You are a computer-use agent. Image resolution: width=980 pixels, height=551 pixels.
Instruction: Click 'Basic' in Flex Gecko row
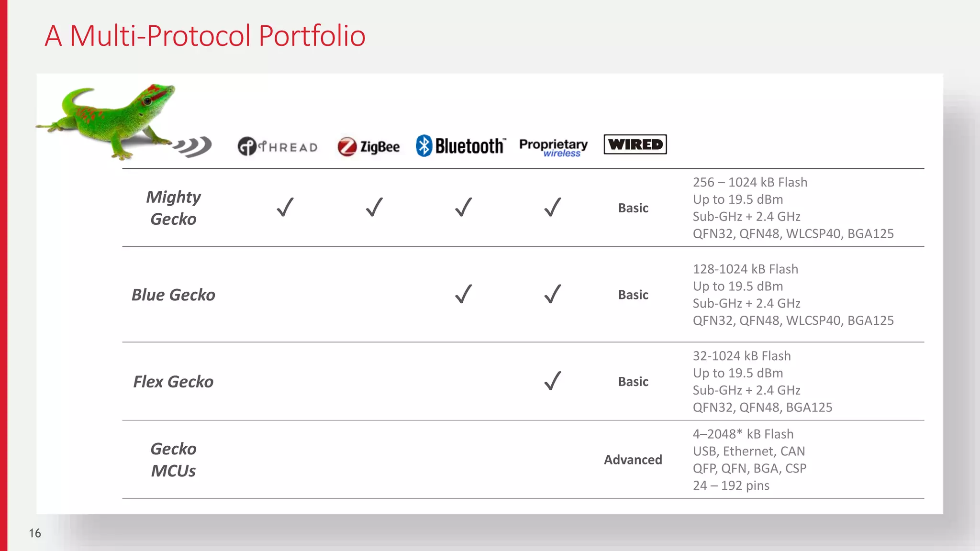point(633,382)
